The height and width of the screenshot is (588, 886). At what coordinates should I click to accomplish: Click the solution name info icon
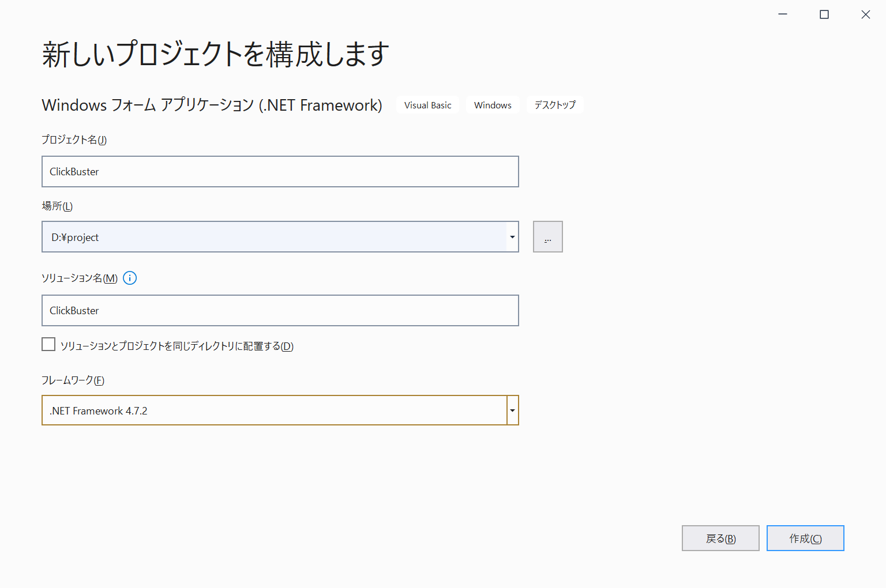(x=130, y=278)
